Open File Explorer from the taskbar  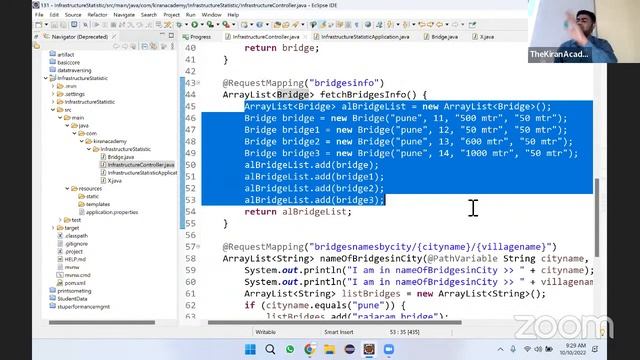(x=329, y=349)
